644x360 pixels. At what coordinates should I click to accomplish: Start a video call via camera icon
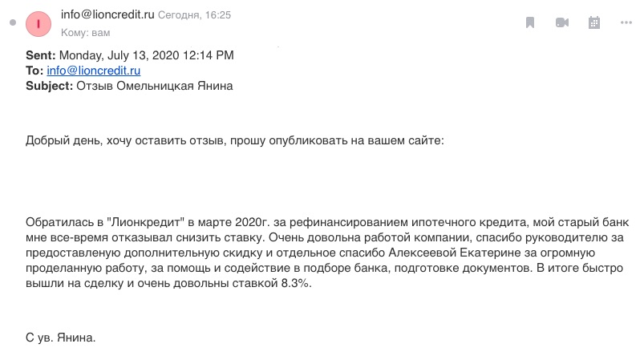pos(562,22)
